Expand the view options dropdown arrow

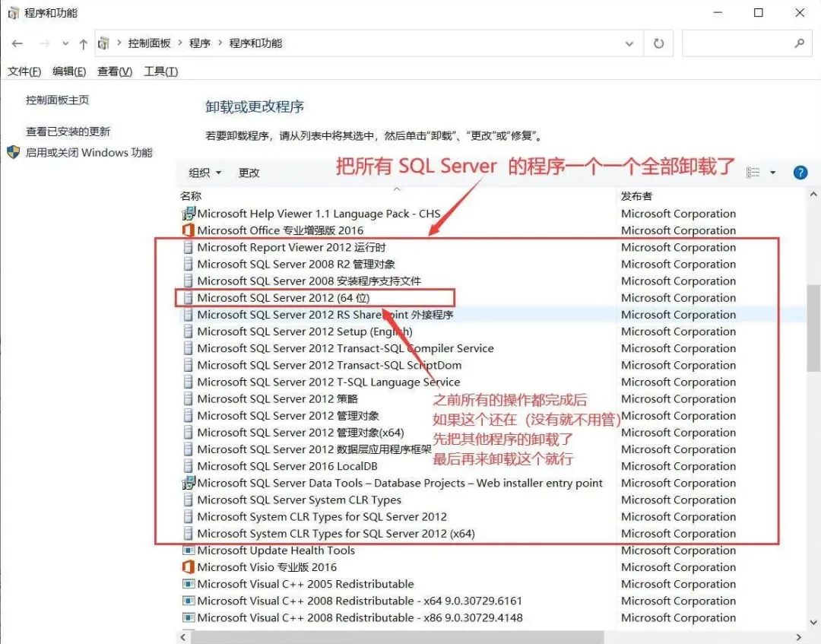pyautogui.click(x=773, y=173)
